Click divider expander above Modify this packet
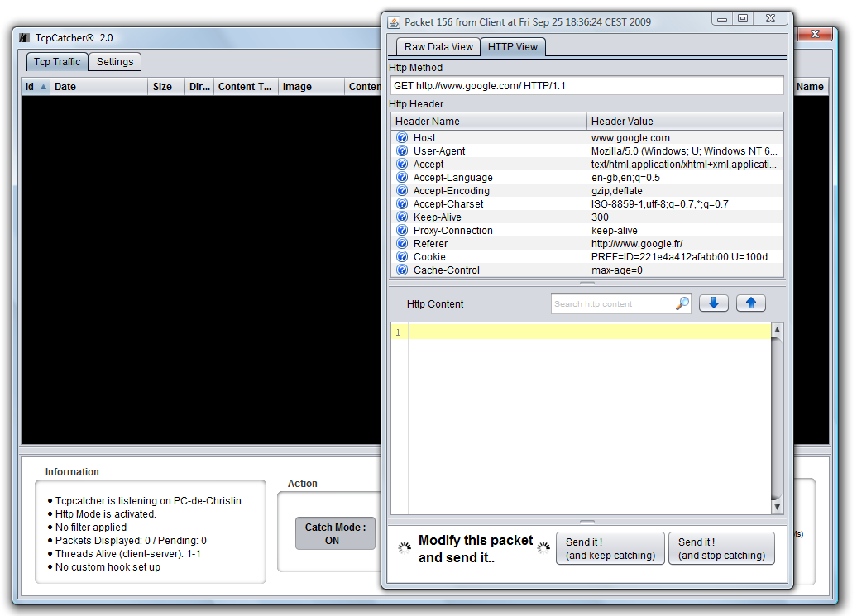 (587, 522)
